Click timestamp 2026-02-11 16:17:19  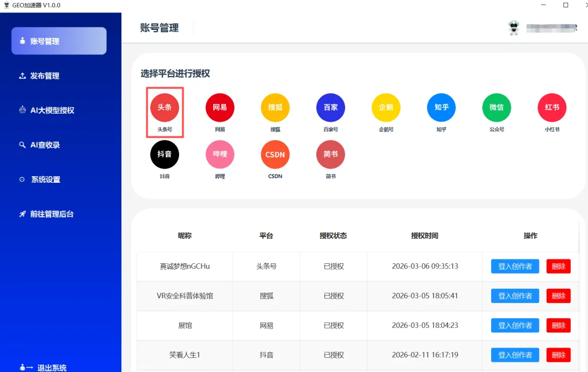point(425,355)
